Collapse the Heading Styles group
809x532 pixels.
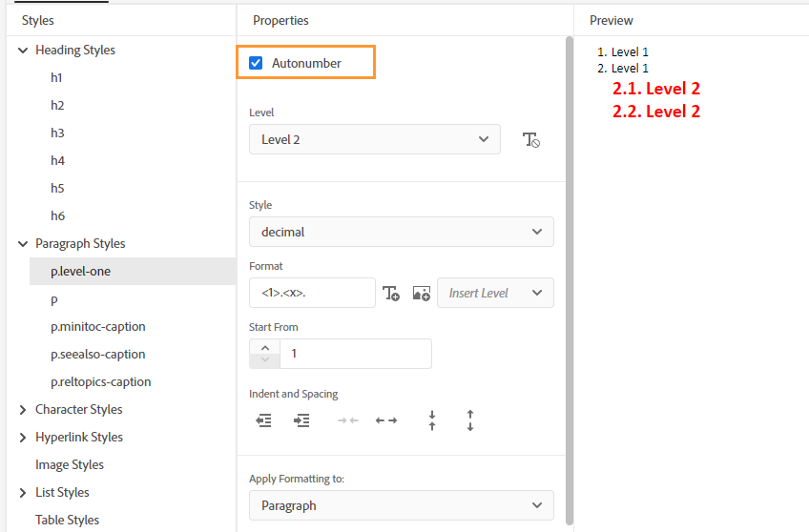point(23,50)
